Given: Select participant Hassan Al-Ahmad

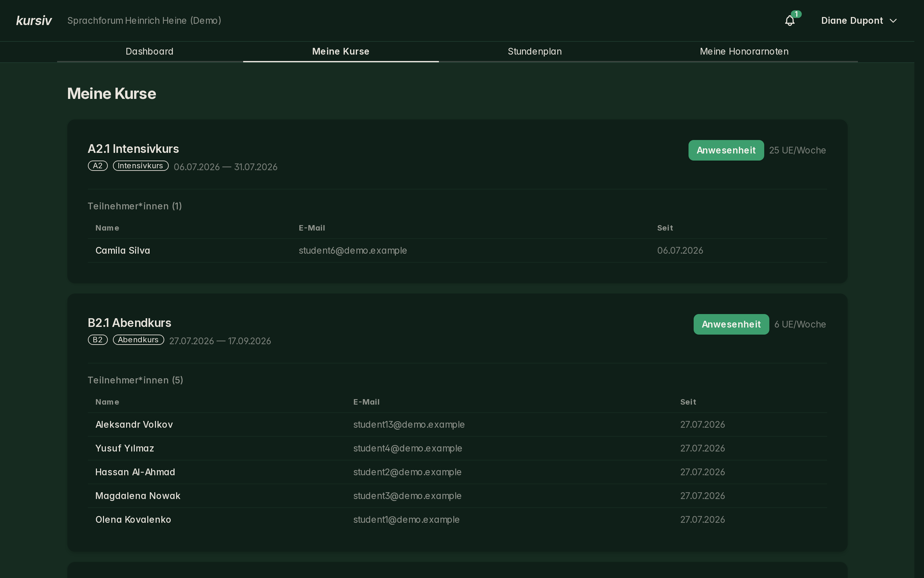Looking at the screenshot, I should coord(135,472).
